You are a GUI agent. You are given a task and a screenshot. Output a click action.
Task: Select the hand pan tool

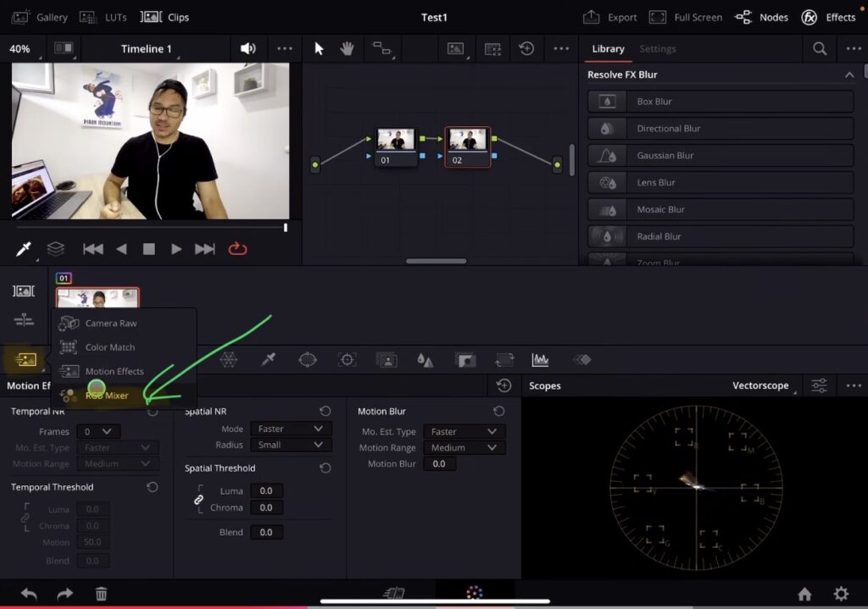click(347, 49)
